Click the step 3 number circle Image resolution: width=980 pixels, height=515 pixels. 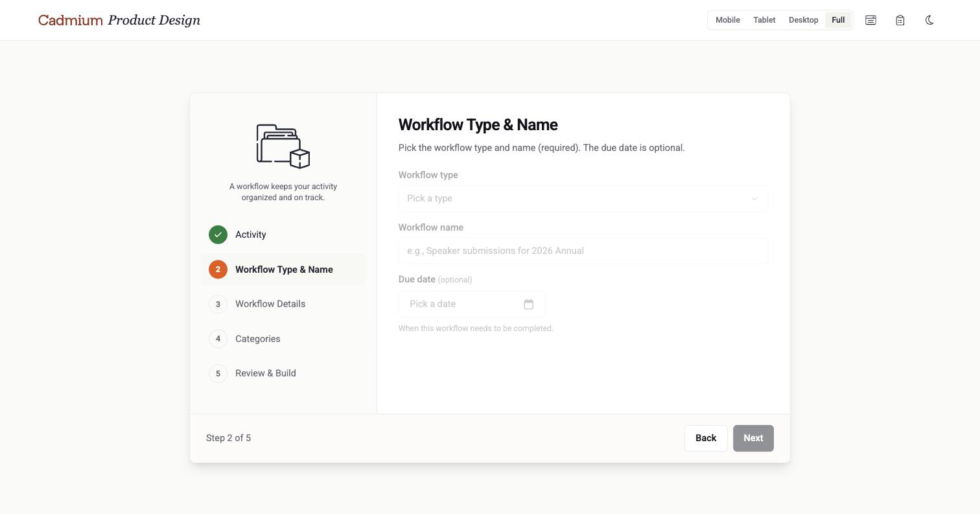[218, 304]
